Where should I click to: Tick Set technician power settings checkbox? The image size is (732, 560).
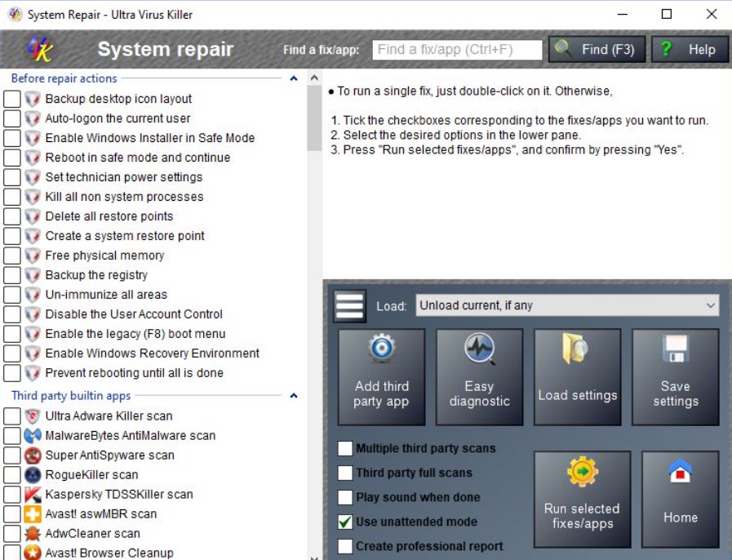[x=12, y=177]
